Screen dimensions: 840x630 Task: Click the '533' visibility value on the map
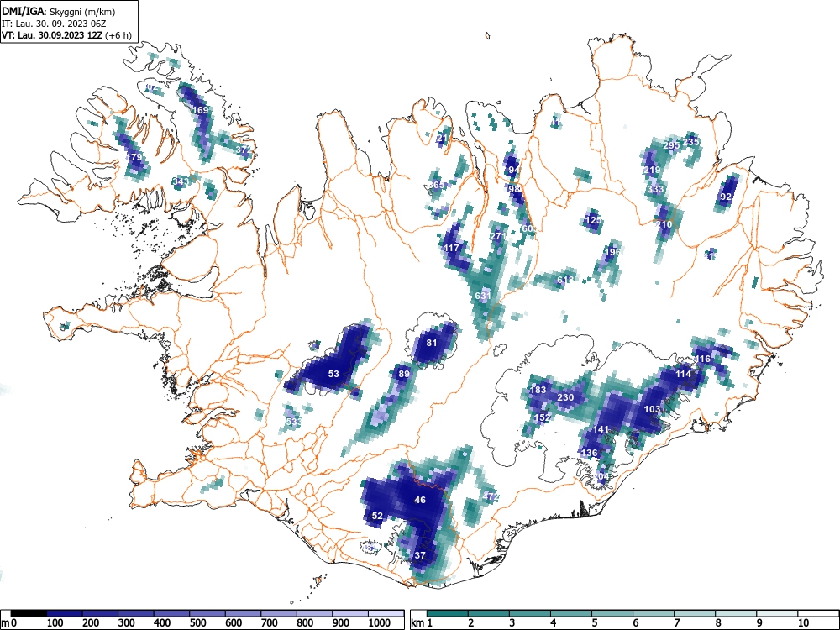294,422
